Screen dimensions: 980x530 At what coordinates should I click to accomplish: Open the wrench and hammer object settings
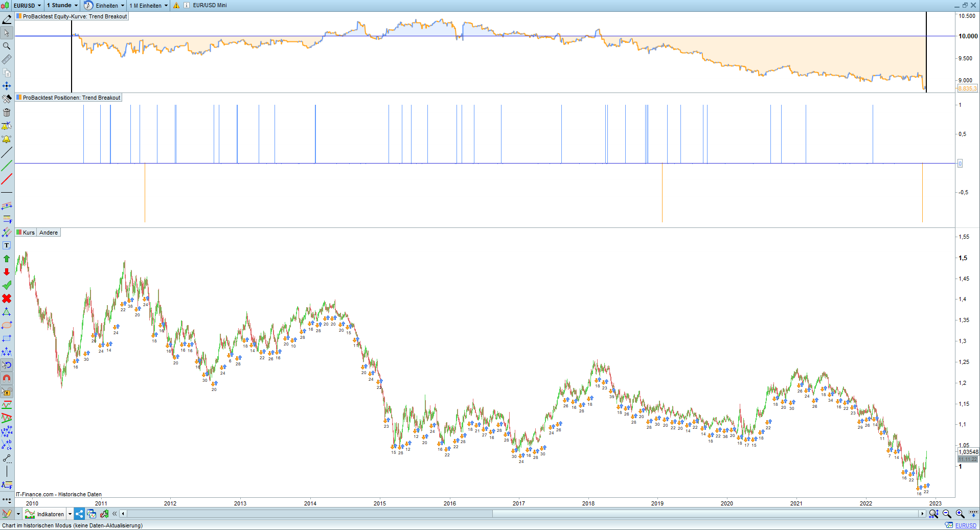[7, 99]
